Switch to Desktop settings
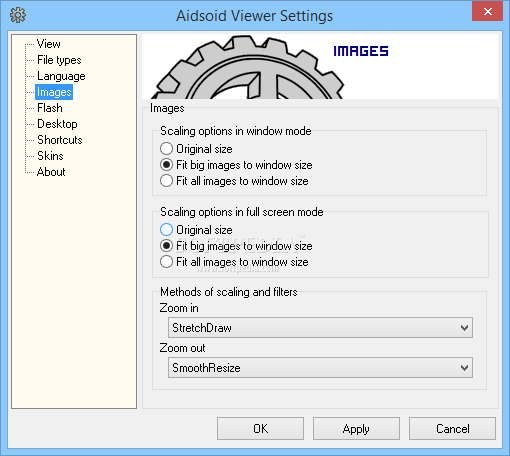Image resolution: width=510 pixels, height=456 pixels. click(57, 124)
